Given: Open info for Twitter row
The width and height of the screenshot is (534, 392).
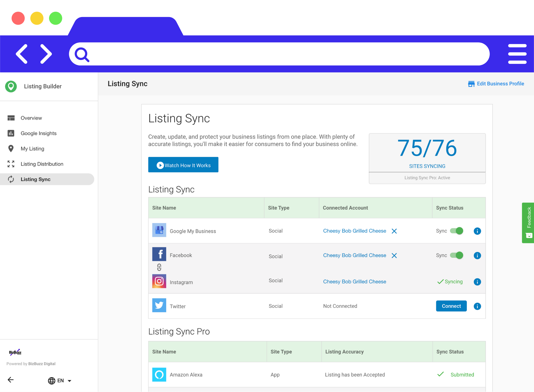Looking at the screenshot, I should tap(477, 306).
